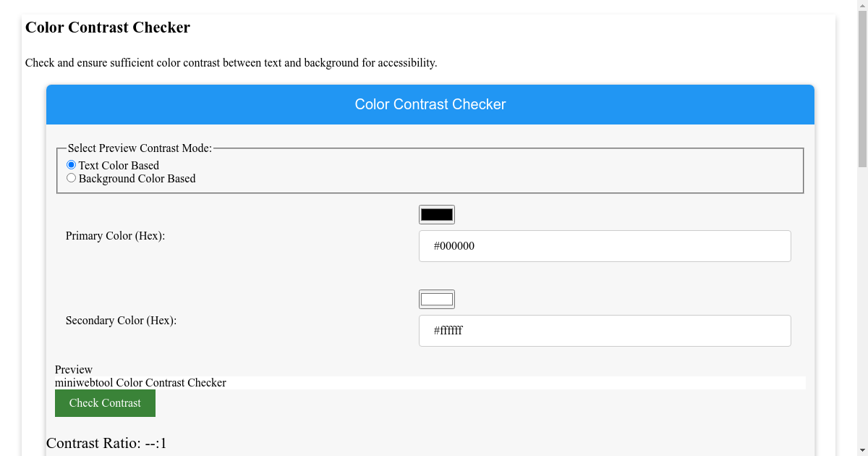The width and height of the screenshot is (868, 456).
Task: Select the preview sample text
Action: tap(140, 382)
